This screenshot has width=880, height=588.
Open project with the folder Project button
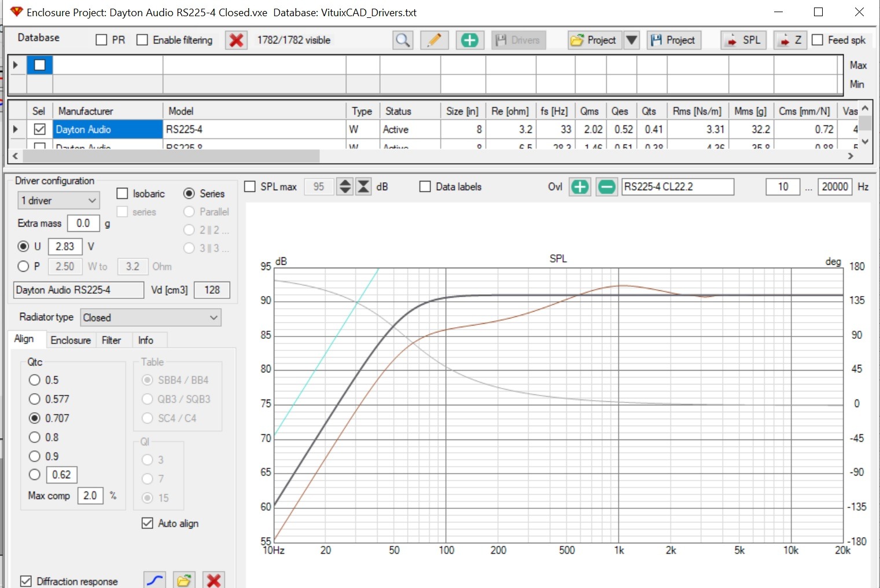coord(594,40)
